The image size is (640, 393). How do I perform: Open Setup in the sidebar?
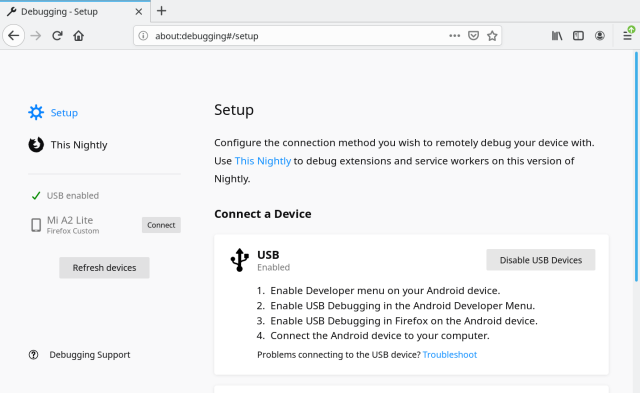(53, 113)
